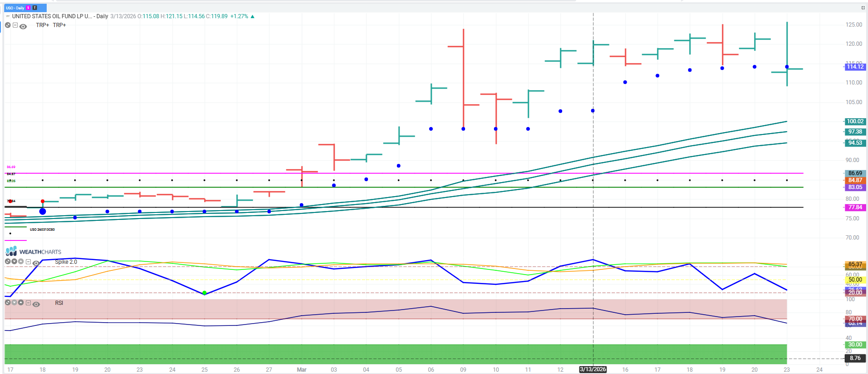Move the RSI pane up
Screen dimensions: 868x374
click(x=21, y=303)
